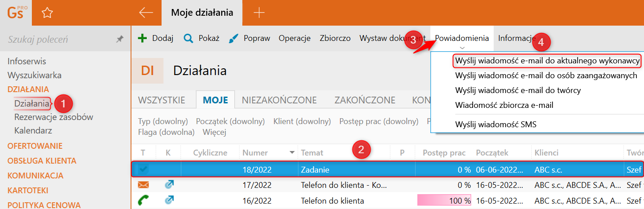The image size is (644, 209).
Task: Open the Numer column sort arrow
Action: point(293,153)
